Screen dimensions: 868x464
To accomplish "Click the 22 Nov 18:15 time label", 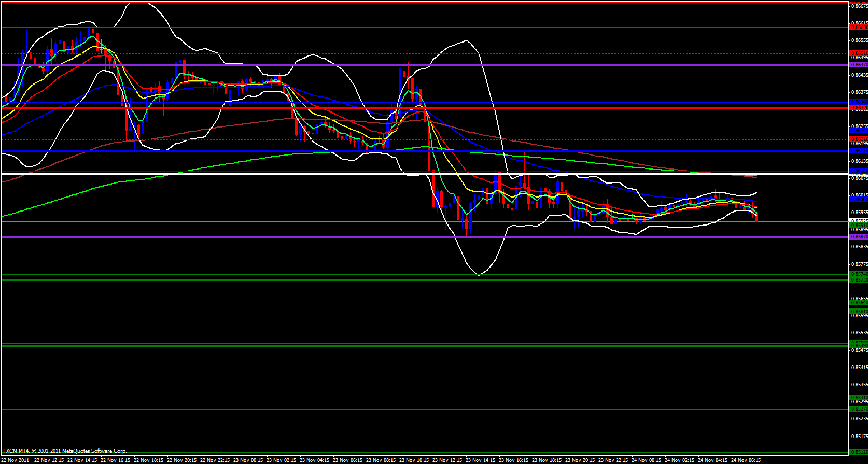I will [x=149, y=460].
